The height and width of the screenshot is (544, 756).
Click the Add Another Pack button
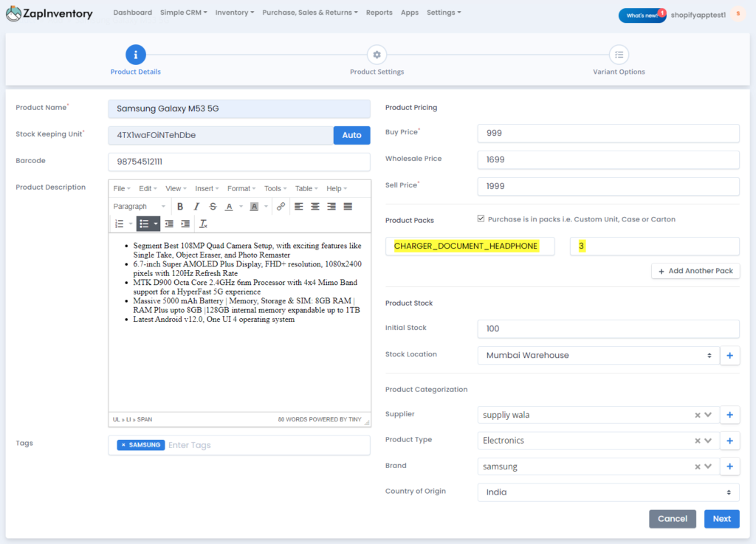coord(695,271)
